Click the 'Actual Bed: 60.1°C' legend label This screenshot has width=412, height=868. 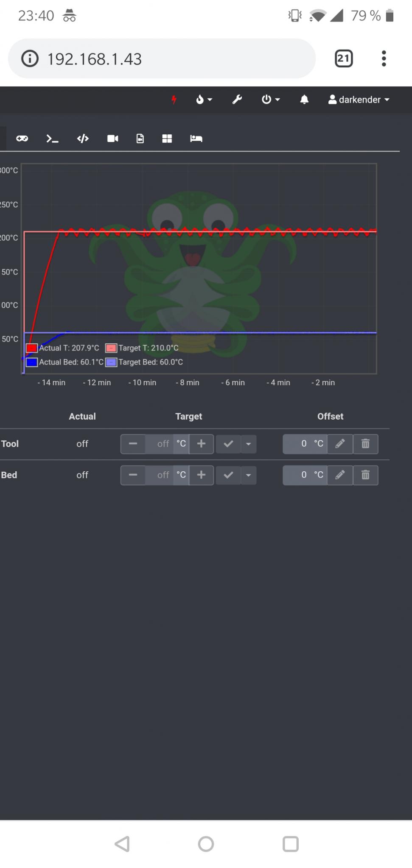pyautogui.click(x=71, y=362)
